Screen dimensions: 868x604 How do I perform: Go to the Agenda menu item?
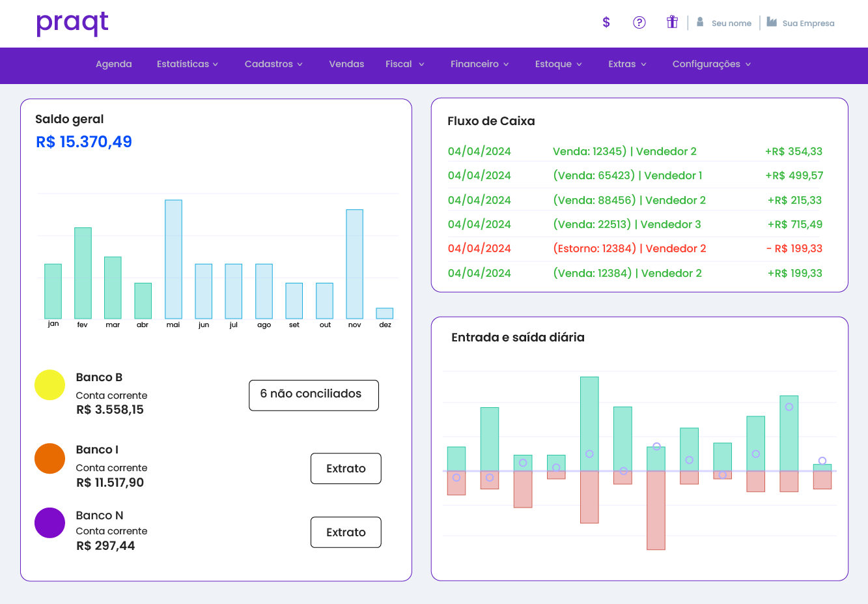click(x=114, y=64)
